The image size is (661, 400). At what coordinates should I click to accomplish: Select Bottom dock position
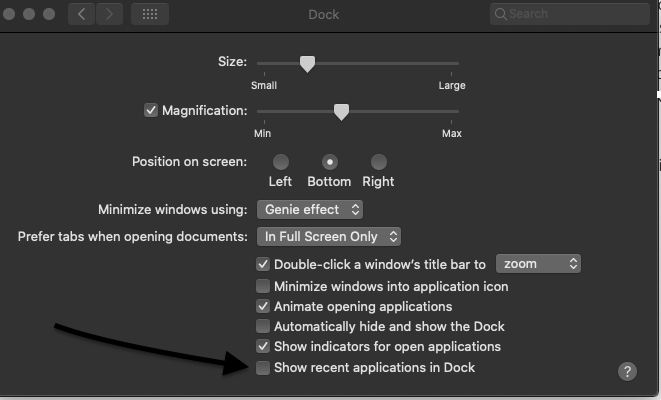(329, 162)
